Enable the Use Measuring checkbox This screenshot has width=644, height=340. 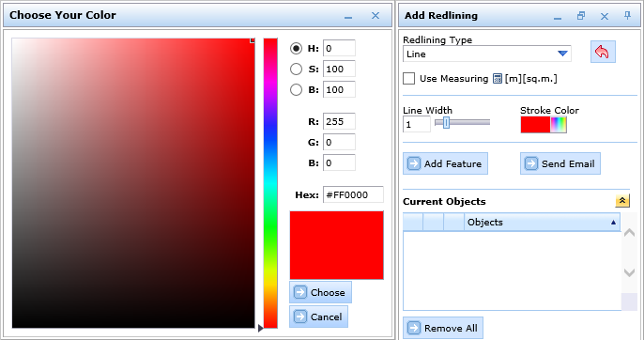pyautogui.click(x=408, y=79)
